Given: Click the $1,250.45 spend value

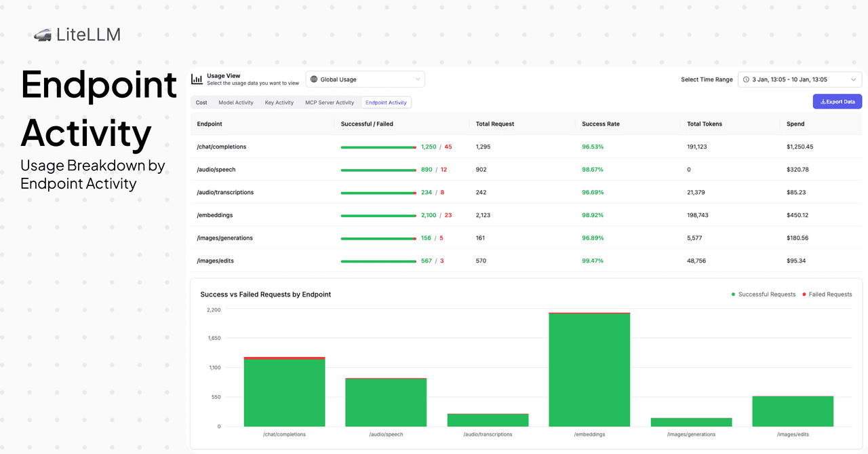Looking at the screenshot, I should point(800,147).
